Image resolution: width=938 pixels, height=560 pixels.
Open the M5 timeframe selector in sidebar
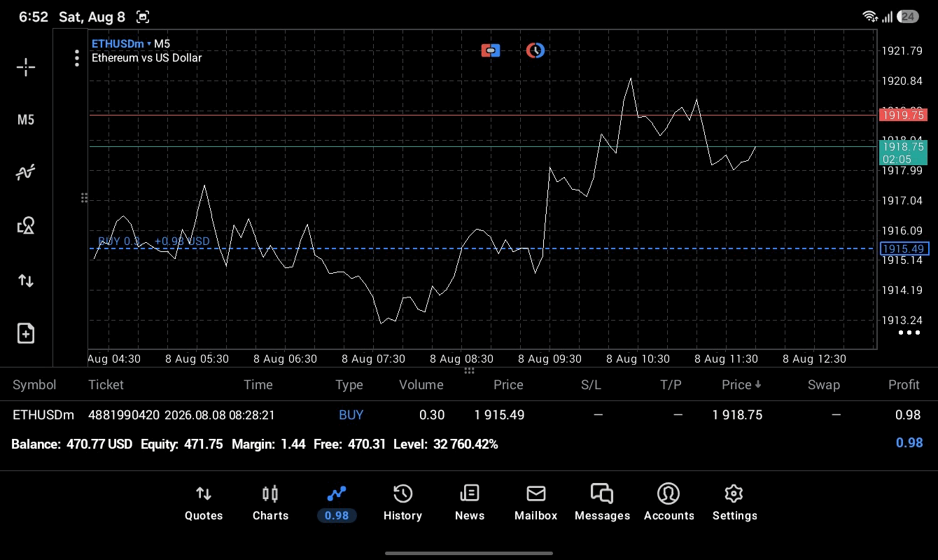point(26,120)
